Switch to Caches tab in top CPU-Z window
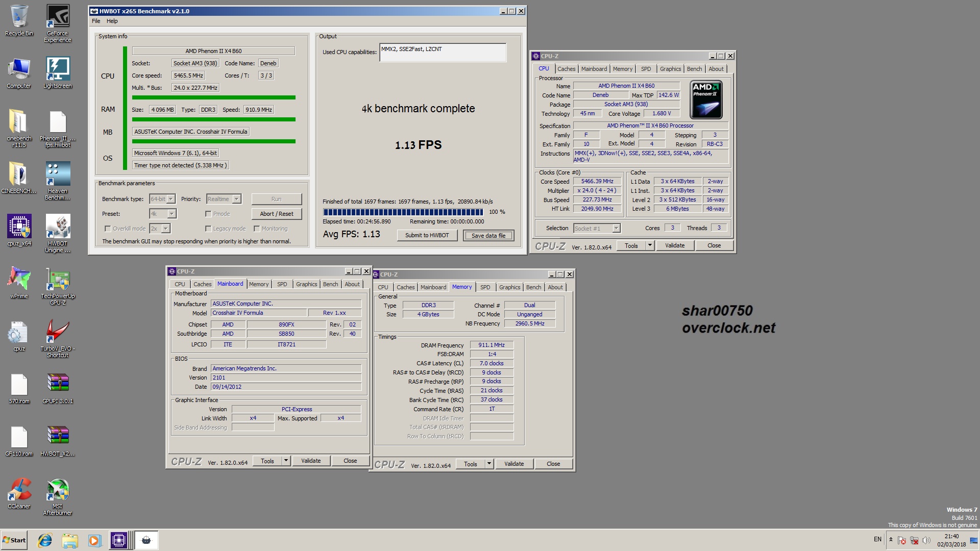Viewport: 980px width, 551px height. tap(566, 69)
